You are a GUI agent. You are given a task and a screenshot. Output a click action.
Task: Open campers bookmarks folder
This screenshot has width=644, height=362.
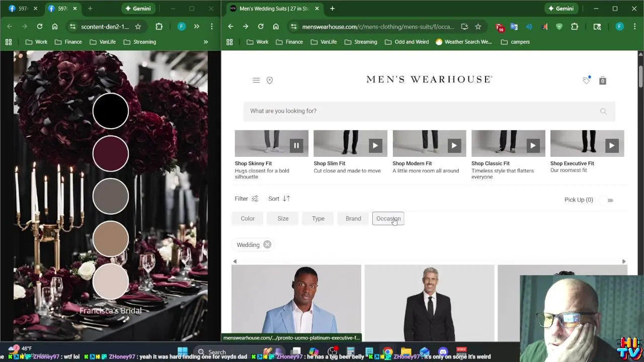pos(515,42)
